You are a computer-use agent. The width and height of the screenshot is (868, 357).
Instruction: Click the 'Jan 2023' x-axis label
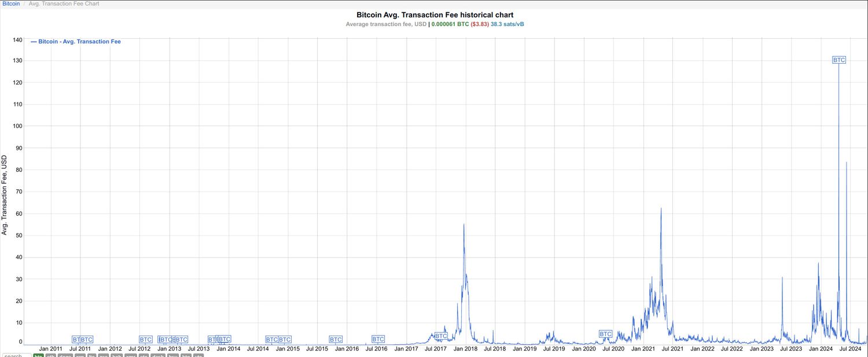pos(762,349)
